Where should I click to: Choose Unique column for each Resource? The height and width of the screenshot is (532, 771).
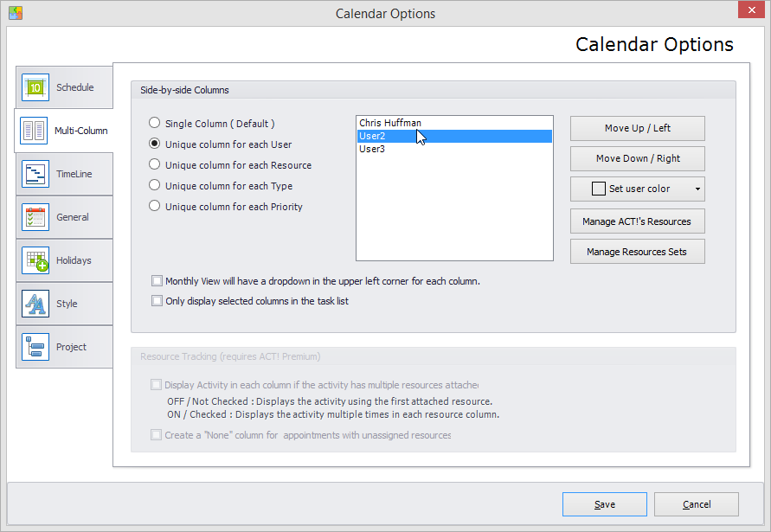pos(154,164)
